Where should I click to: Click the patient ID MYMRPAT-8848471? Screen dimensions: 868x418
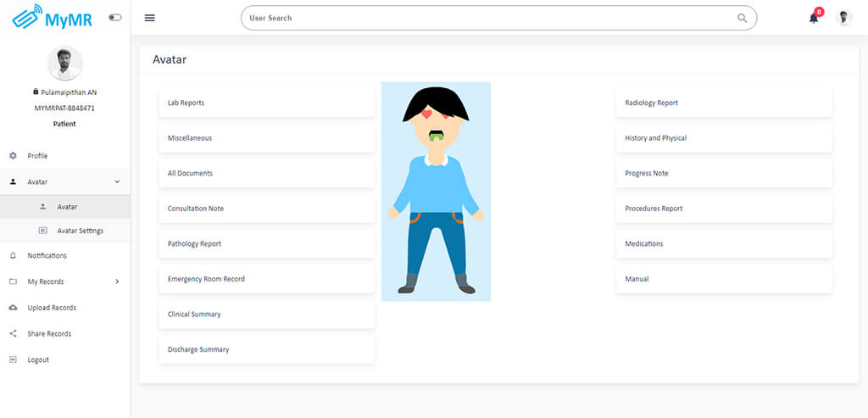[64, 109]
